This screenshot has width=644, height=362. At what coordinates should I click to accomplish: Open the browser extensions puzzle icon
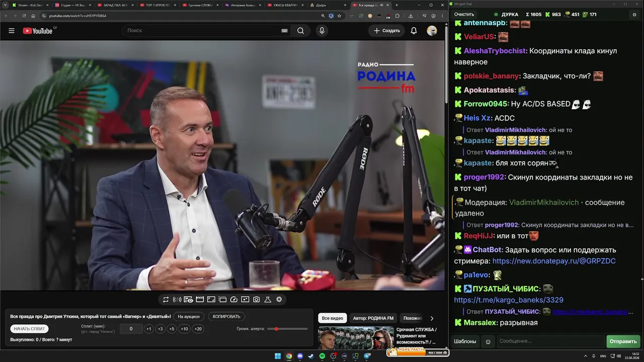[x=397, y=16]
